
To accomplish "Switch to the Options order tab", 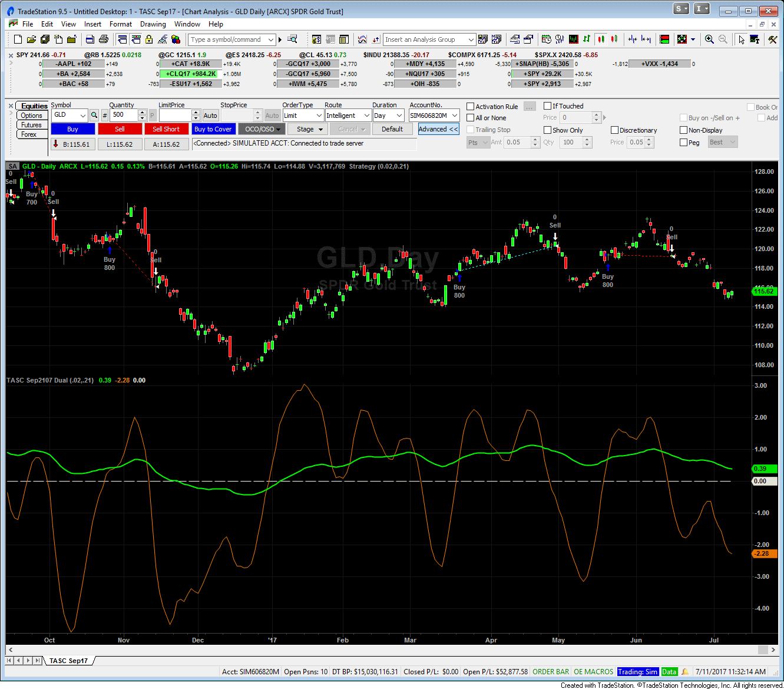I will point(32,116).
